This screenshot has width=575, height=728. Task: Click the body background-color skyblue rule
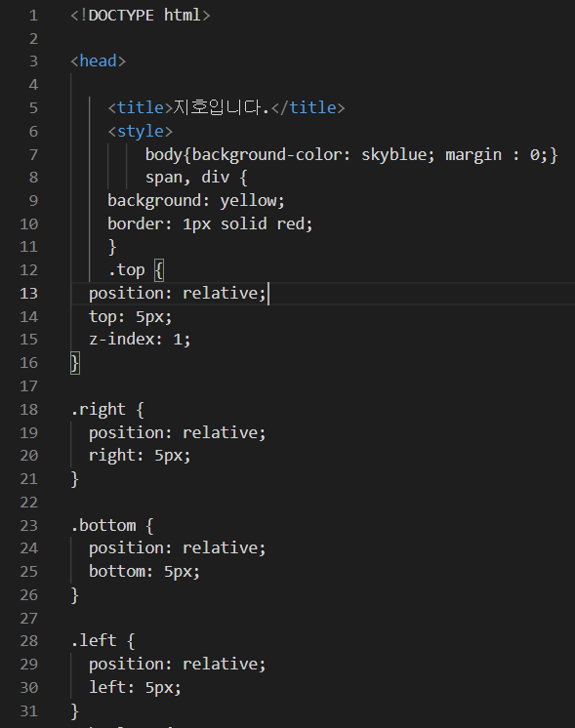(351, 154)
